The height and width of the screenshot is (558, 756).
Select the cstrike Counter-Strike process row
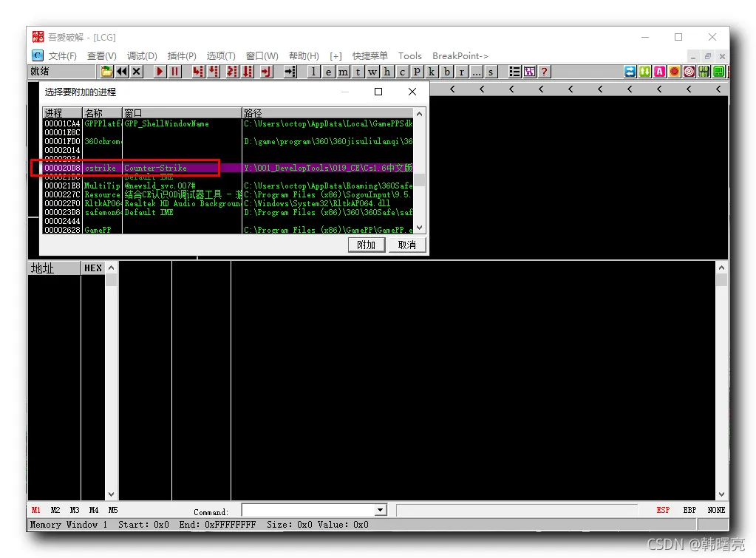coord(228,168)
